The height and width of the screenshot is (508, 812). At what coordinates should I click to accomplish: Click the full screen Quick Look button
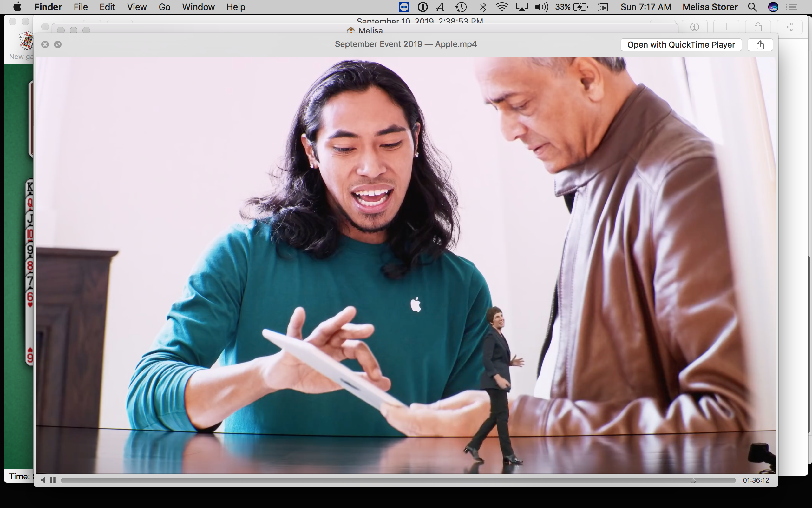58,44
